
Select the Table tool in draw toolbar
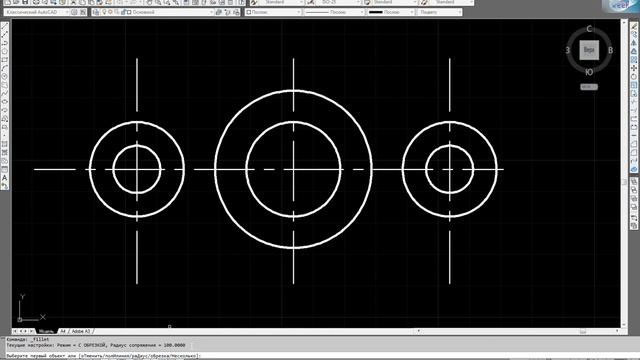click(x=4, y=169)
